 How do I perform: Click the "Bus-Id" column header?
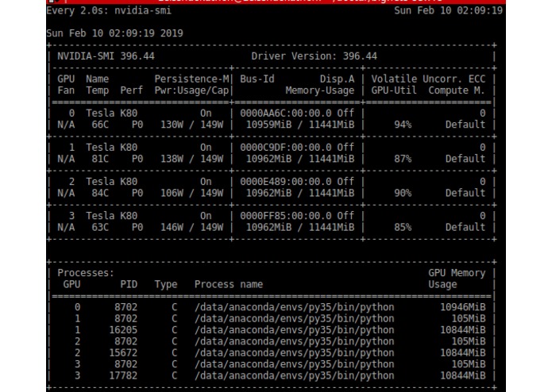pyautogui.click(x=257, y=79)
